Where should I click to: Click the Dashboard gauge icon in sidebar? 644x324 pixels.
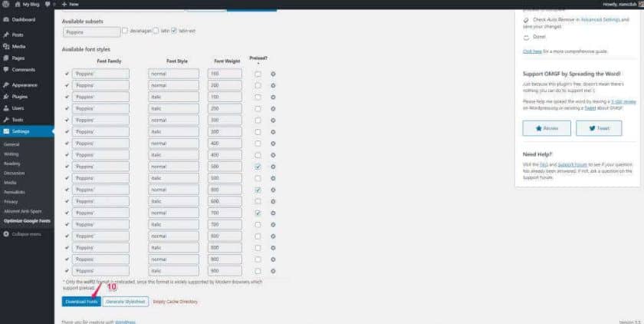point(6,20)
